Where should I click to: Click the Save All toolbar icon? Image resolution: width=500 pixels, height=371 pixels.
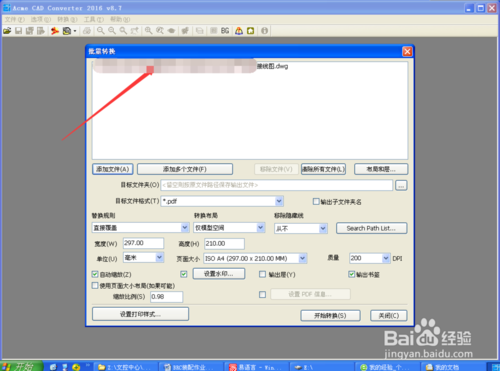[30, 31]
